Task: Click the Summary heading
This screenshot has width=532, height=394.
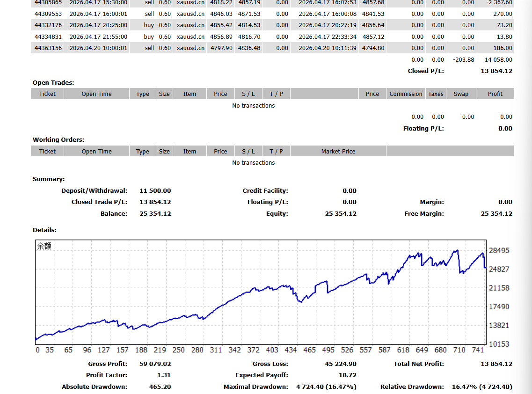Action: coord(49,179)
